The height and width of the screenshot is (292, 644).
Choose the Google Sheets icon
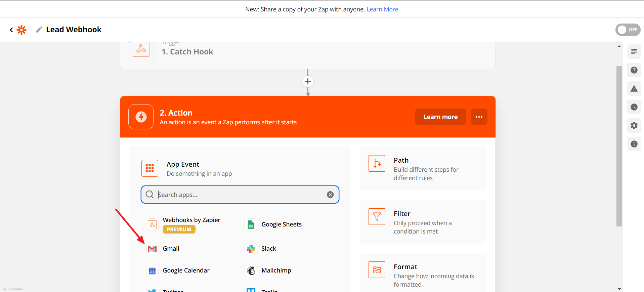251,224
